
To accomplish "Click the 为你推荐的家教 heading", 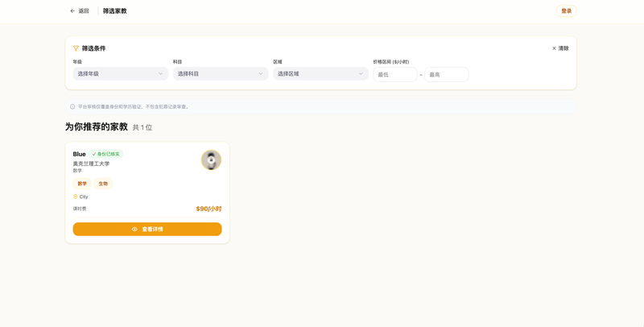I will pyautogui.click(x=97, y=126).
